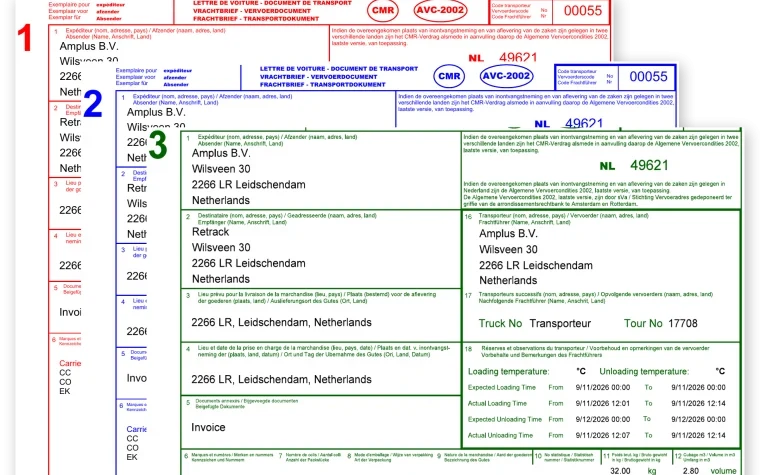
Task: Click the blue AVC-2002 oval logo
Action: pos(507,76)
